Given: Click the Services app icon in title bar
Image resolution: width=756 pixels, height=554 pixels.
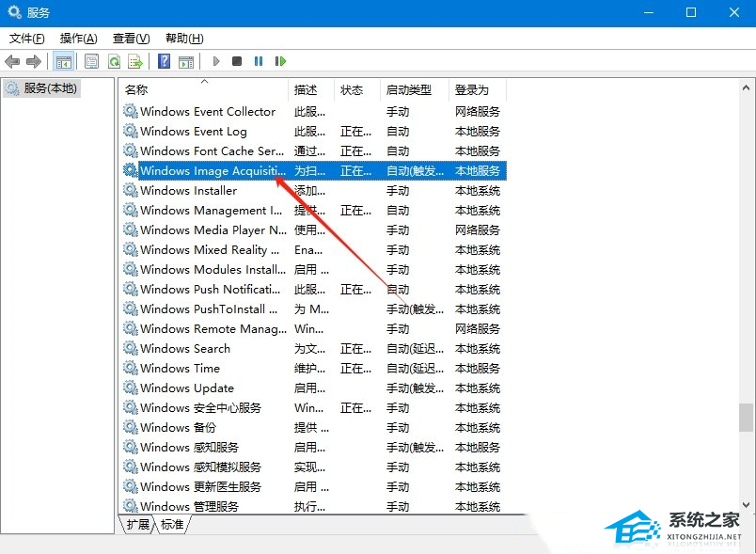Looking at the screenshot, I should point(14,12).
